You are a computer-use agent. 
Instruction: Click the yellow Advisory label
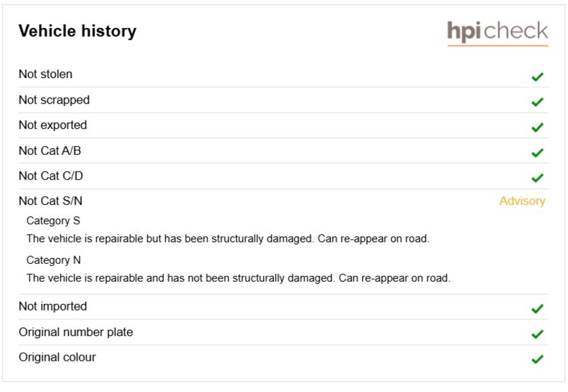pos(522,201)
